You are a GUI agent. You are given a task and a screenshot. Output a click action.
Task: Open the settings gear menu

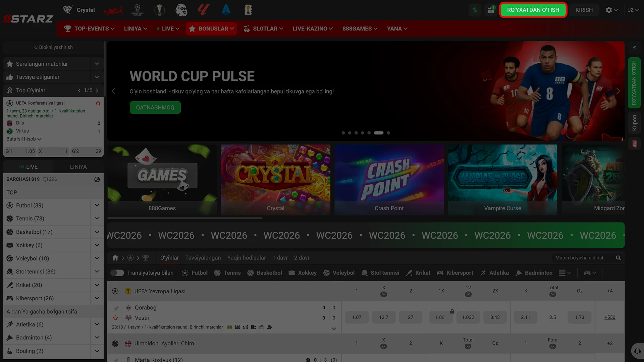[611, 10]
